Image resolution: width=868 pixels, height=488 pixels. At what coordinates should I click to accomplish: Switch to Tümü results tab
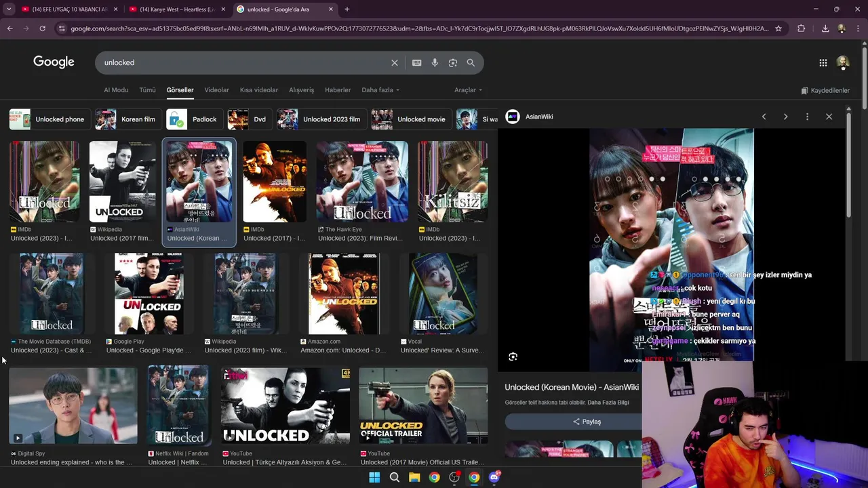point(147,90)
